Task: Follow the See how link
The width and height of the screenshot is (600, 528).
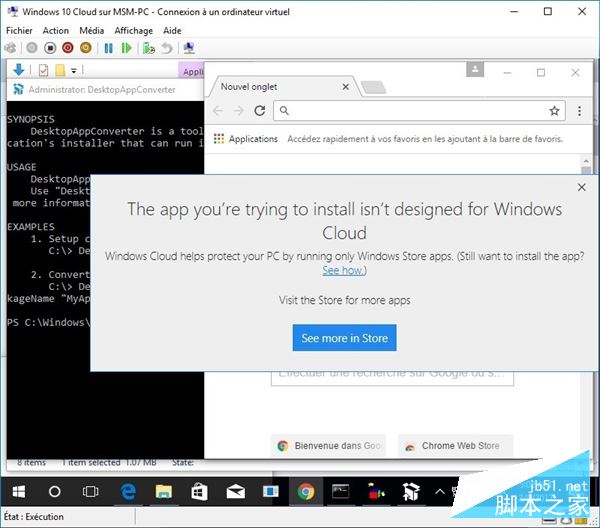Action: coord(343,271)
